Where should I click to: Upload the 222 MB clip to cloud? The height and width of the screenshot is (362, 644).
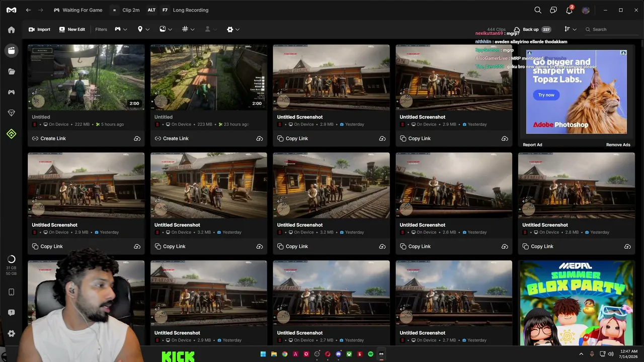pyautogui.click(x=137, y=139)
